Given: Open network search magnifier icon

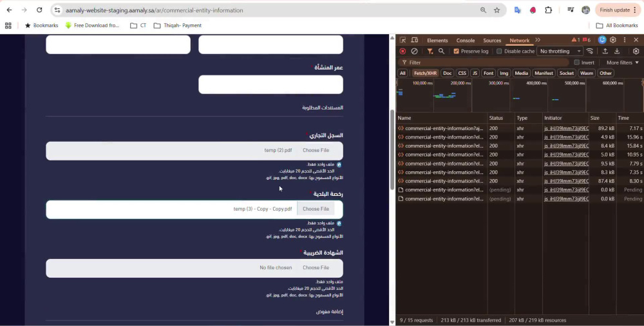Looking at the screenshot, I should [441, 51].
